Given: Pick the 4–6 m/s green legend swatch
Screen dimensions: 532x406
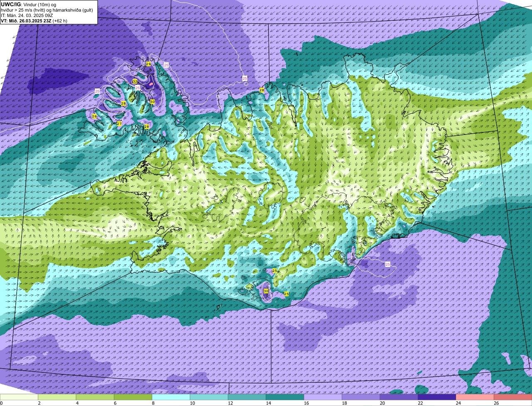Looking at the screenshot, I should pos(95,397).
